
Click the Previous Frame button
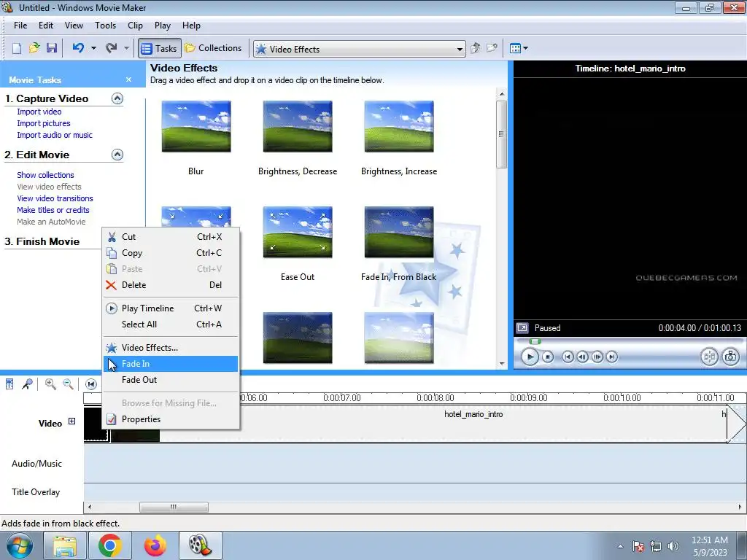click(x=582, y=357)
